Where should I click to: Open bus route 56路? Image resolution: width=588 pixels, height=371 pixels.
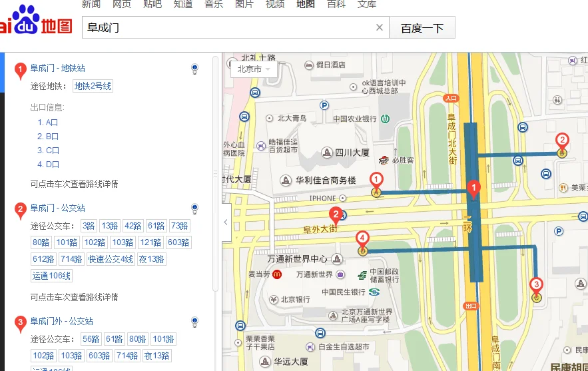pyautogui.click(x=91, y=339)
